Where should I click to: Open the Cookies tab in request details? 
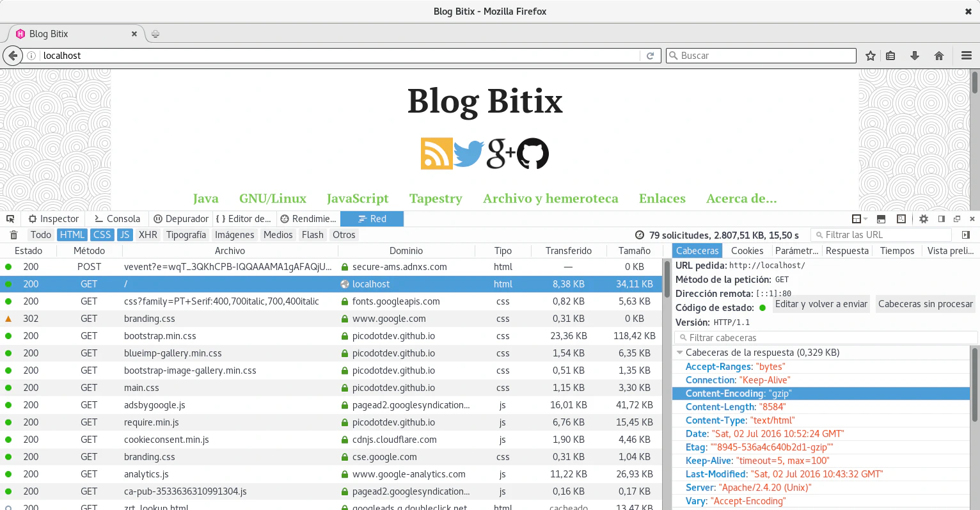click(747, 251)
